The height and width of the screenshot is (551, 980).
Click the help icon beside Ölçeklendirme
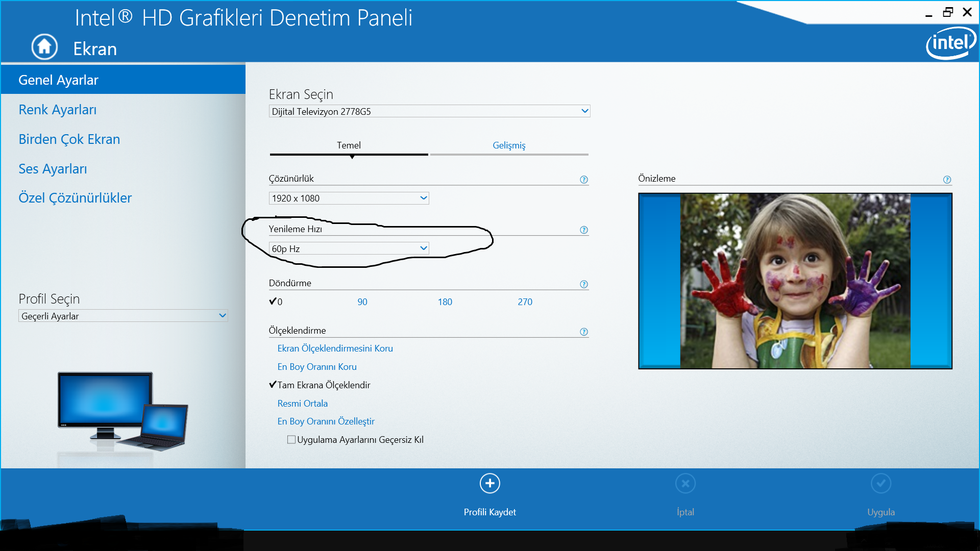pos(584,332)
